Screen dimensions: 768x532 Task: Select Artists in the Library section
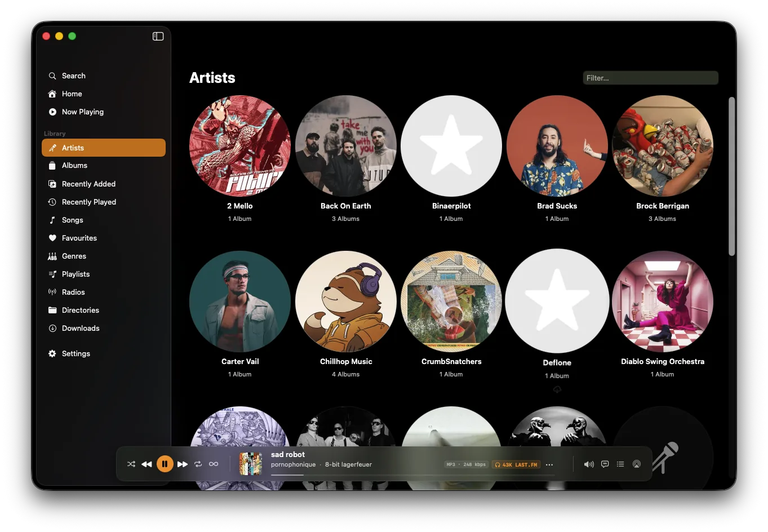pos(104,148)
